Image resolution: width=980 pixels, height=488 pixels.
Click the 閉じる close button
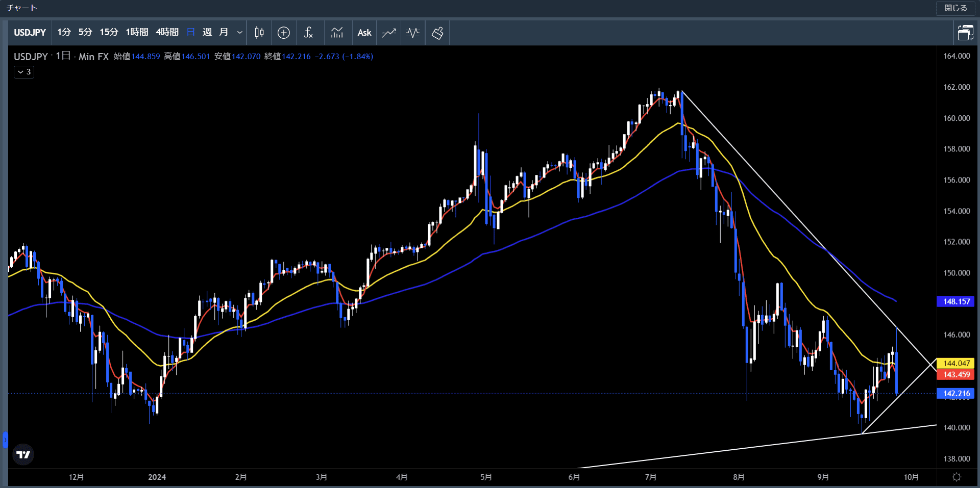coord(955,8)
